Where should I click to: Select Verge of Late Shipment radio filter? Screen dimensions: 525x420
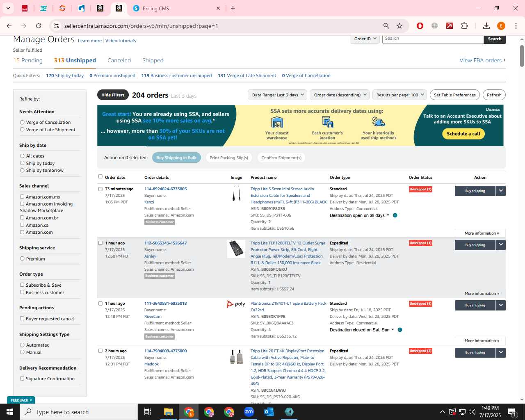pos(22,130)
